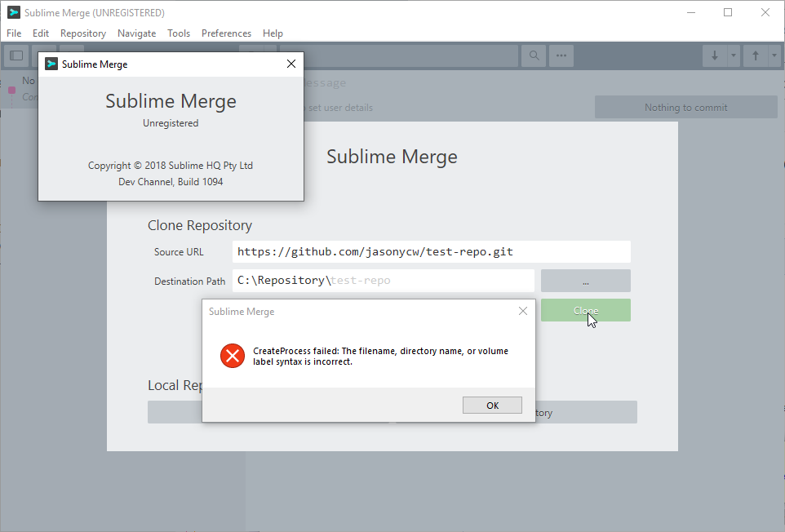Open the Navigate menu
This screenshot has height=532, width=785.
coord(136,33)
